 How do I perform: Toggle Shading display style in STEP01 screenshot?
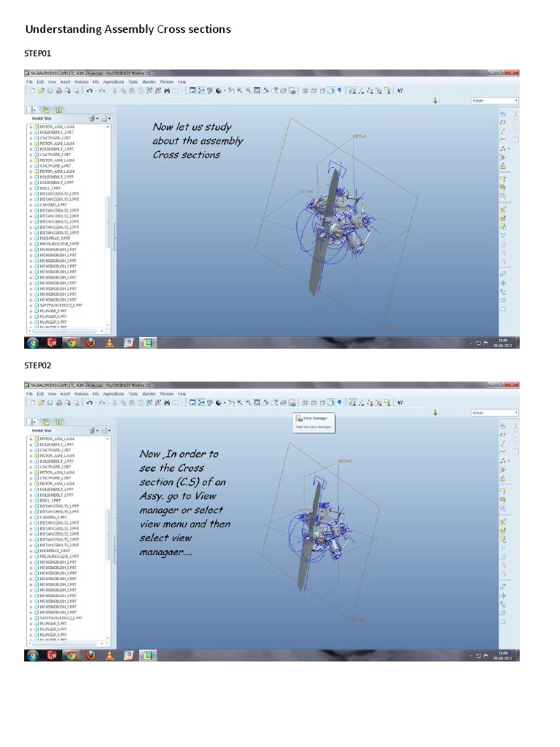coord(331,90)
